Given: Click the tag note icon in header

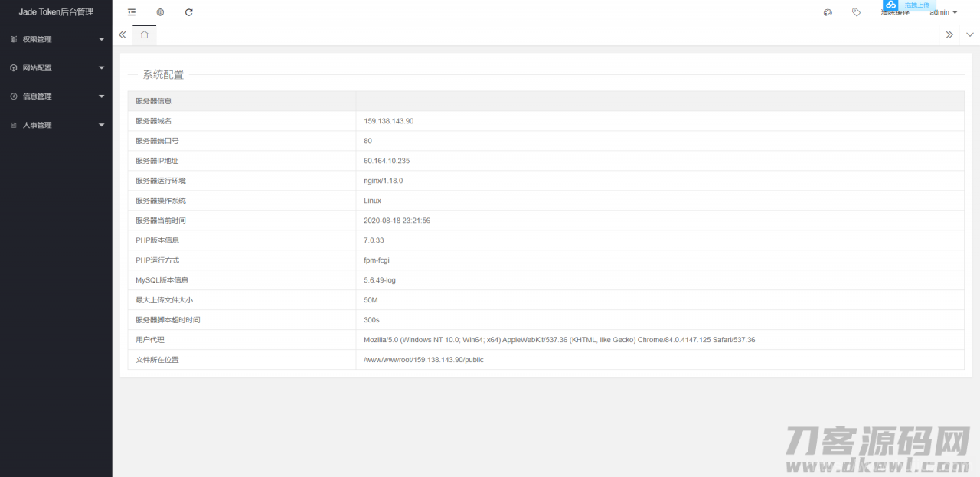Looking at the screenshot, I should pos(856,12).
